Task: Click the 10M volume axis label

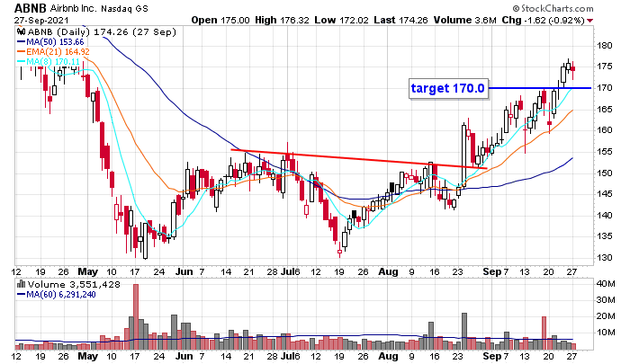Action: tap(605, 333)
